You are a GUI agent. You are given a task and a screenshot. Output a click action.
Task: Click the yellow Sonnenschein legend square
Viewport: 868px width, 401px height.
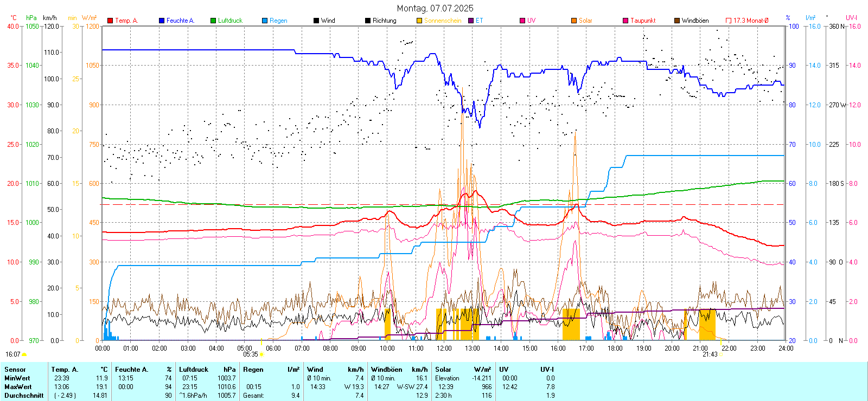pyautogui.click(x=419, y=21)
